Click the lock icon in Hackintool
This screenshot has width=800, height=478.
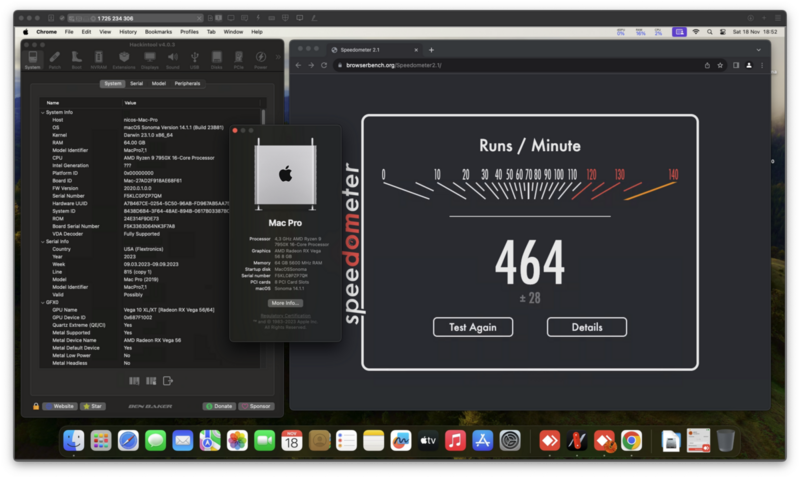point(37,406)
